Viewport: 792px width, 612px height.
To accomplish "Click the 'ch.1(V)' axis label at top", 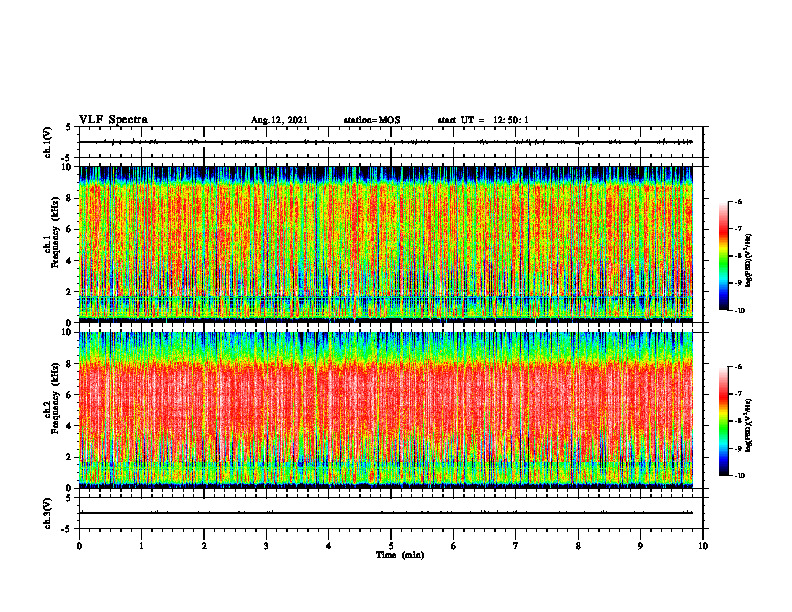I will pos(48,142).
